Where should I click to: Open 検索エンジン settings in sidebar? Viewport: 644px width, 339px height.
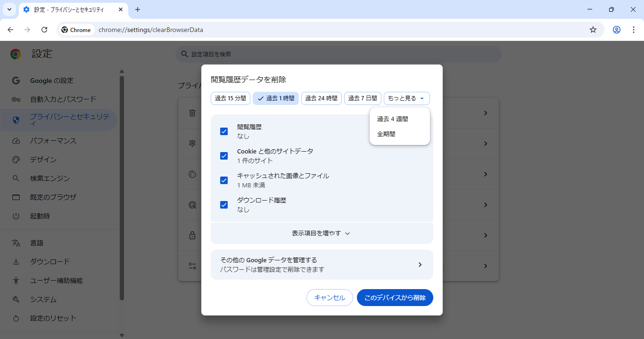click(x=50, y=178)
